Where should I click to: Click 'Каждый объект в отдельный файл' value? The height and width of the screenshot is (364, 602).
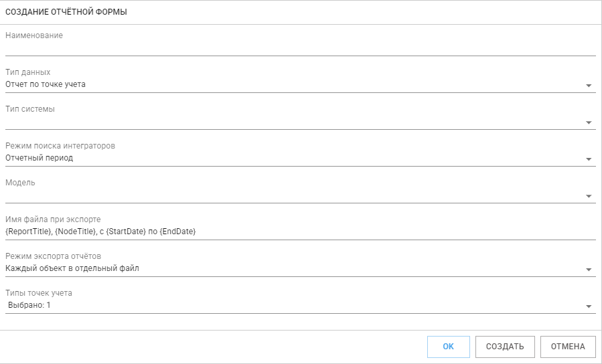click(x=72, y=268)
